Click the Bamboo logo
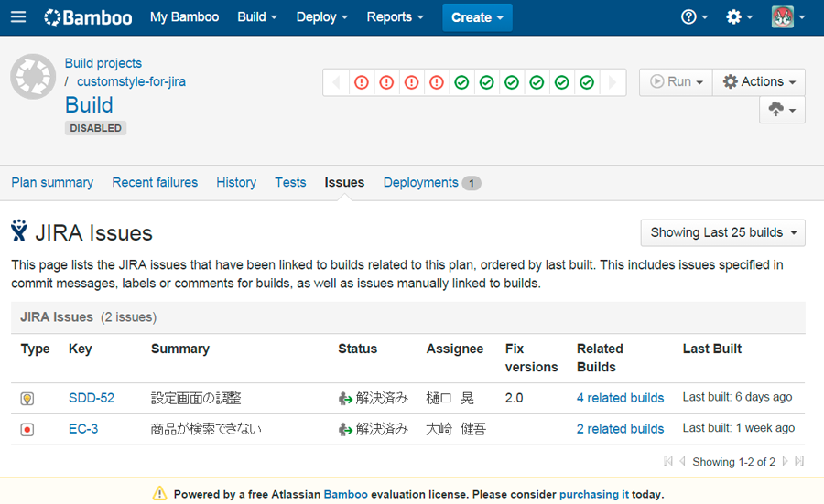Image resolution: width=824 pixels, height=504 pixels. 88,17
